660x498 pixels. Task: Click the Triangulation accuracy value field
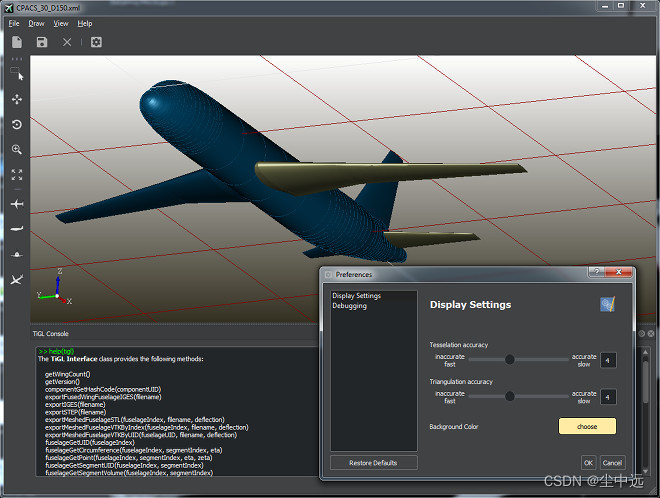pyautogui.click(x=608, y=397)
